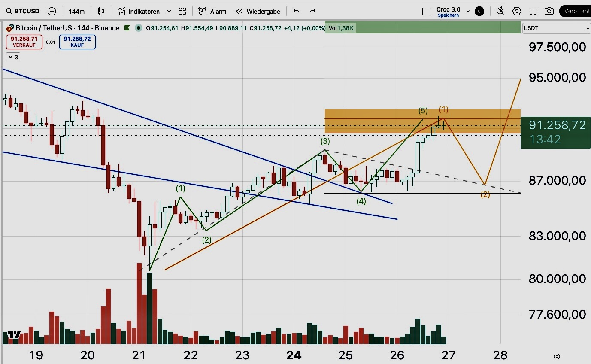Image resolution: width=591 pixels, height=364 pixels.
Task: Click the BTCUSD symbol search field
Action: point(23,11)
